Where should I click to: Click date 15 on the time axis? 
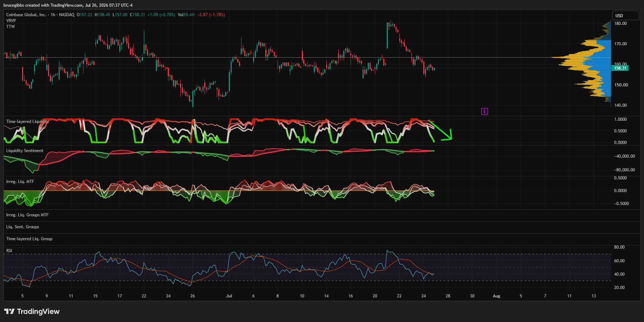[95, 296]
